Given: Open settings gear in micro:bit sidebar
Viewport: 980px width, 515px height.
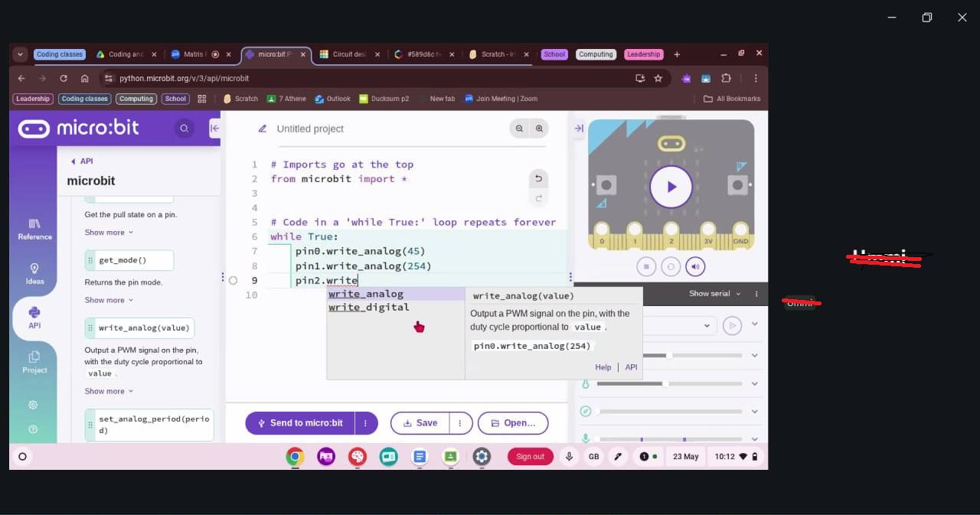Looking at the screenshot, I should (33, 405).
